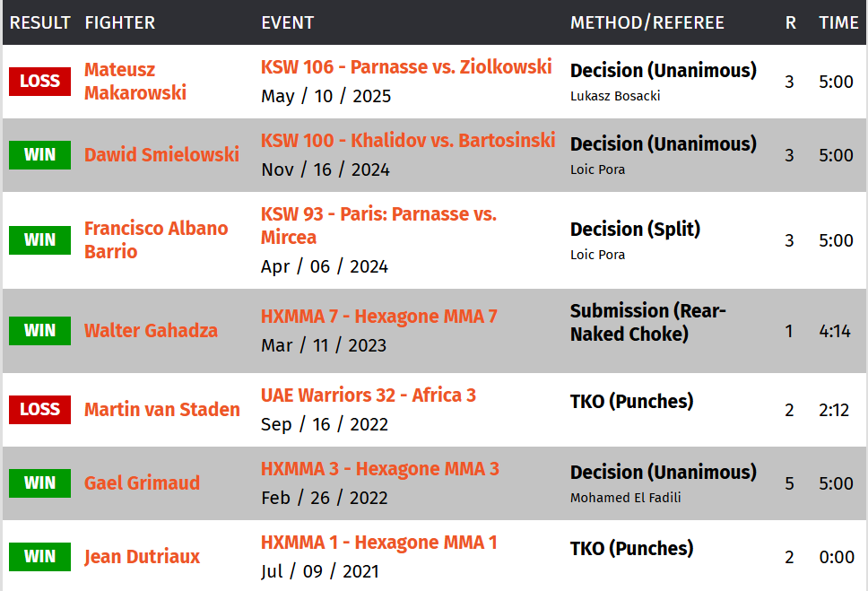This screenshot has width=868, height=591.
Task: Click the red LOSS badge for Makarowski fight
Action: tap(39, 81)
